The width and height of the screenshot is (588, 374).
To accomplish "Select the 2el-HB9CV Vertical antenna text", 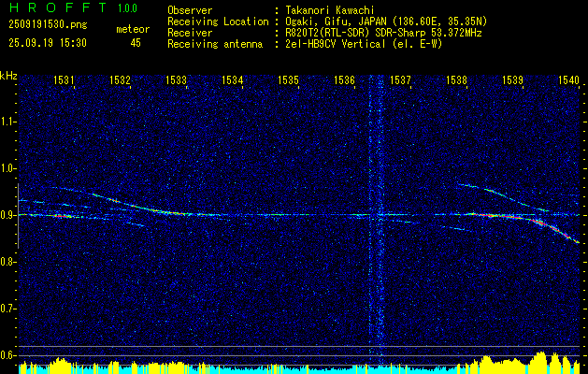I will (x=364, y=44).
